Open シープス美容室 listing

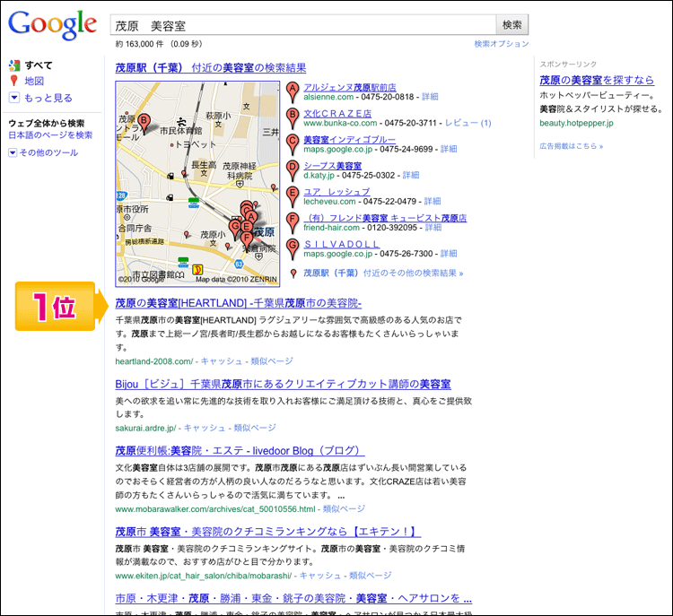pyautogui.click(x=333, y=166)
